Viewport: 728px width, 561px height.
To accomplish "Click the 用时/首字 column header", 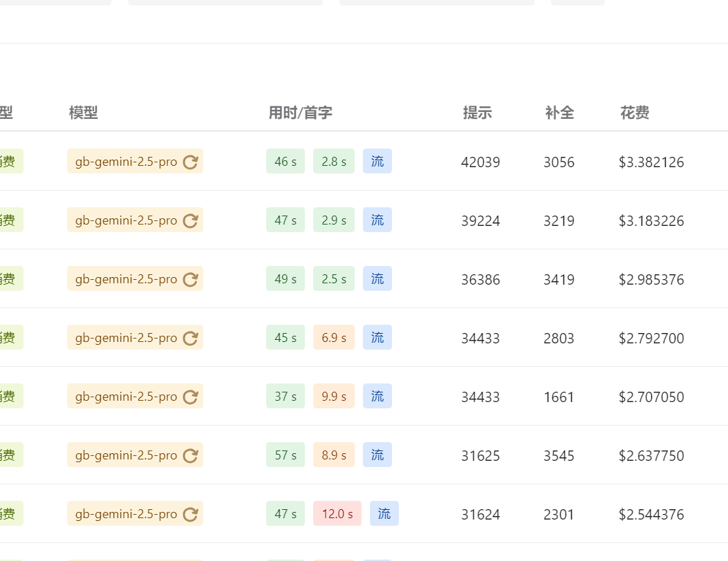I will [300, 113].
